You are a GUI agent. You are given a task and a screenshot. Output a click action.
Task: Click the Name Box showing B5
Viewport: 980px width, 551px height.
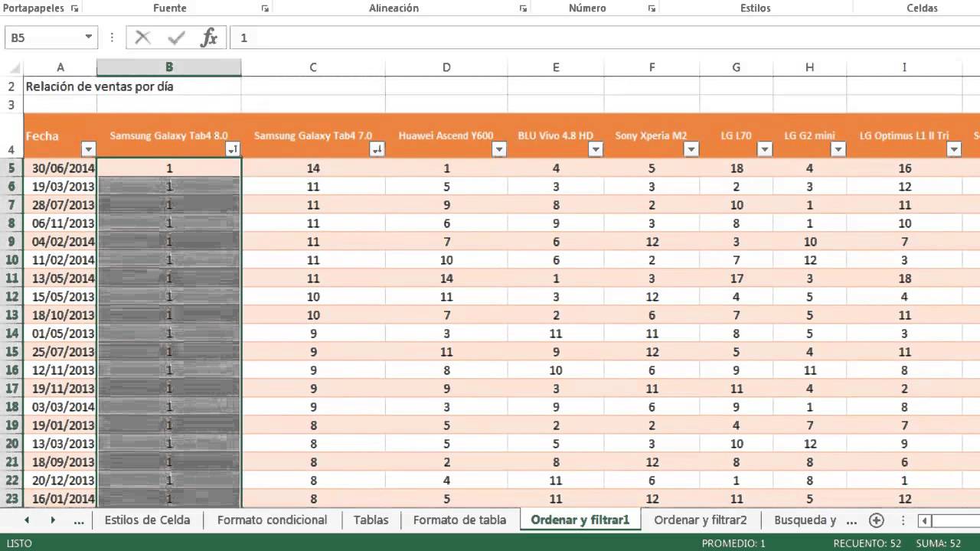point(44,37)
